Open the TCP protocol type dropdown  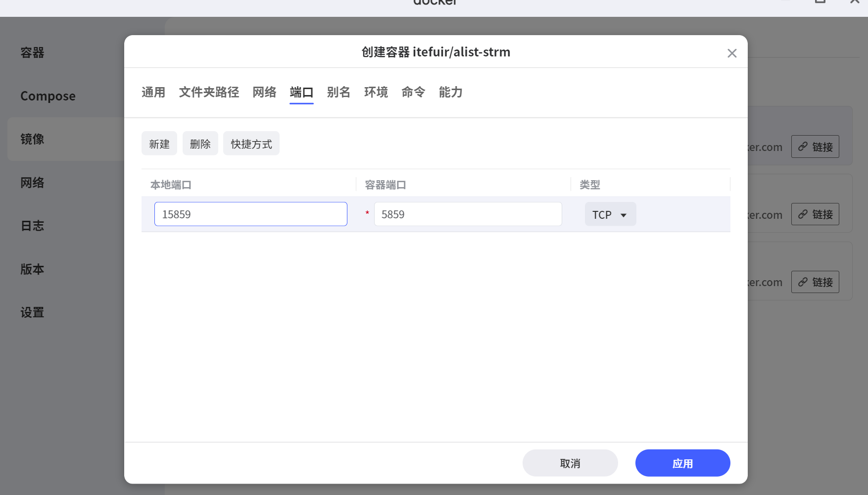(x=610, y=215)
